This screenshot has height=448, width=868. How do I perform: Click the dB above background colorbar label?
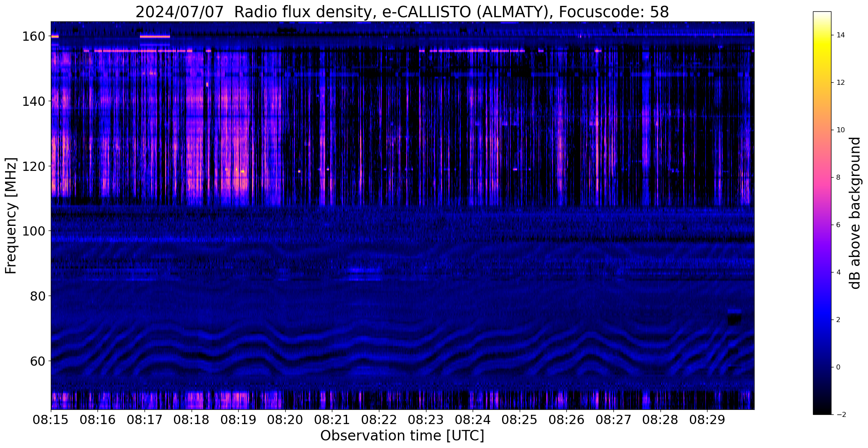855,213
